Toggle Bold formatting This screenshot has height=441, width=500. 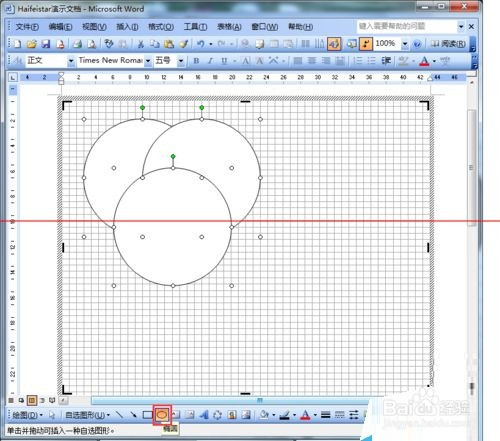196,61
